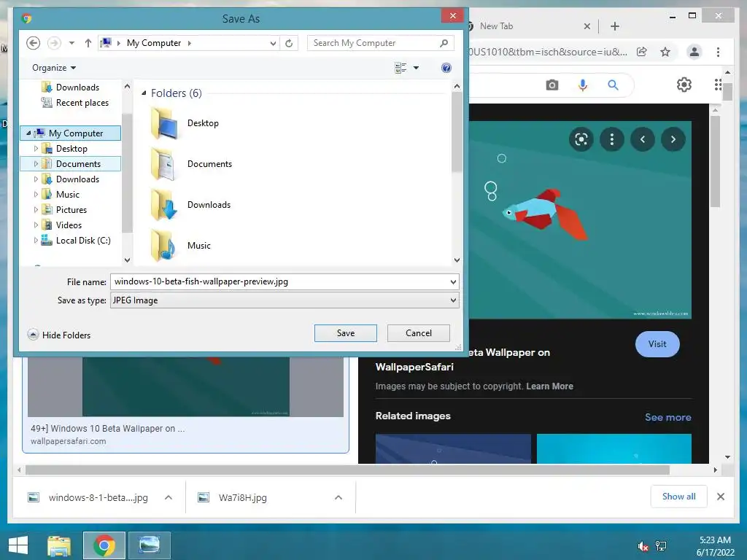Expand the Documents tree node
This screenshot has width=747, height=560.
point(36,164)
